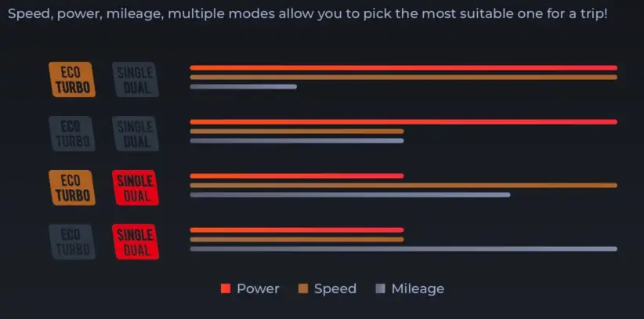Toggle the orange ECO TURBO badge in first row
This screenshot has height=319, width=644.
tap(72, 79)
